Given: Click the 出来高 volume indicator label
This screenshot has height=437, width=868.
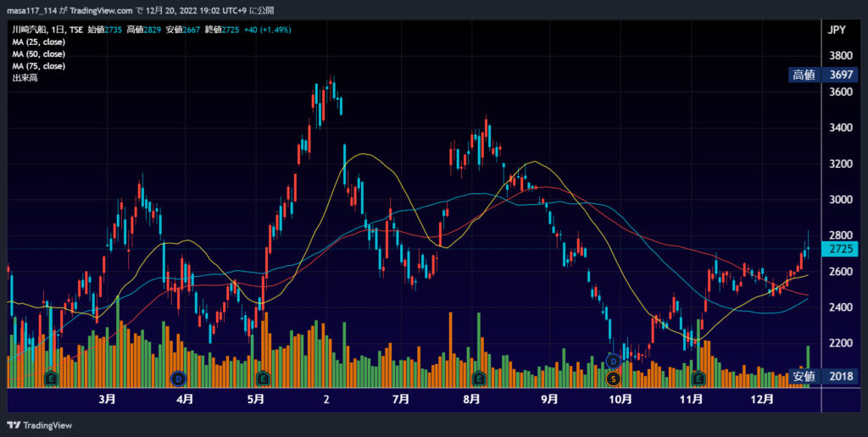Looking at the screenshot, I should pyautogui.click(x=25, y=78).
